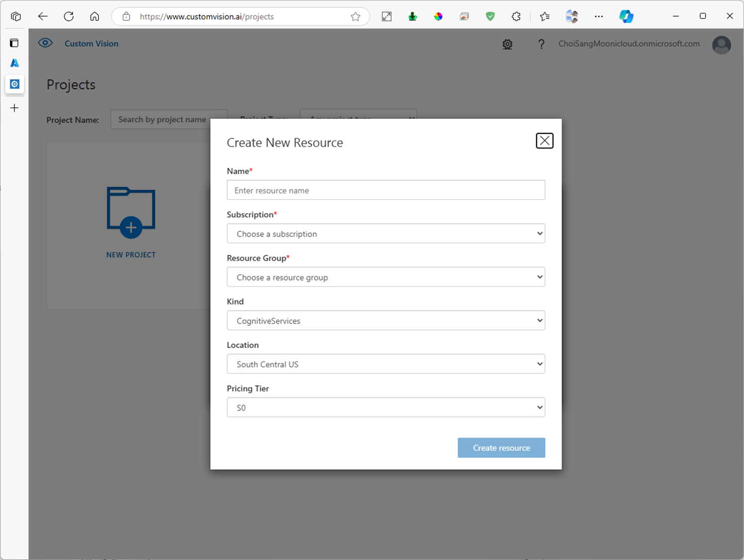Refresh the page
Viewport: 744px width, 560px height.
69,16
